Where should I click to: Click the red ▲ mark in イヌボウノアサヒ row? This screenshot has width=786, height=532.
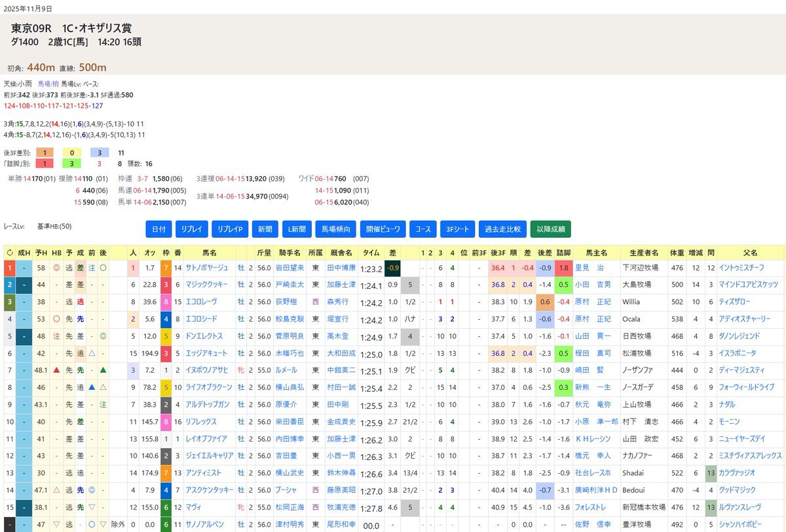tap(56, 370)
